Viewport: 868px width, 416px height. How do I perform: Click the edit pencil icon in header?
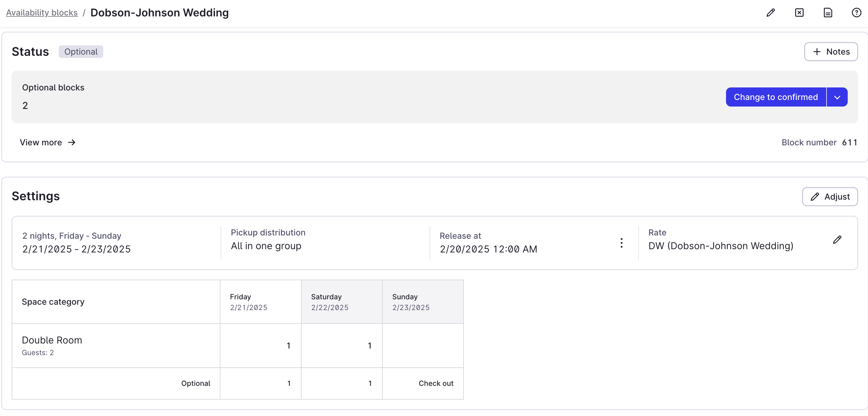coord(770,13)
